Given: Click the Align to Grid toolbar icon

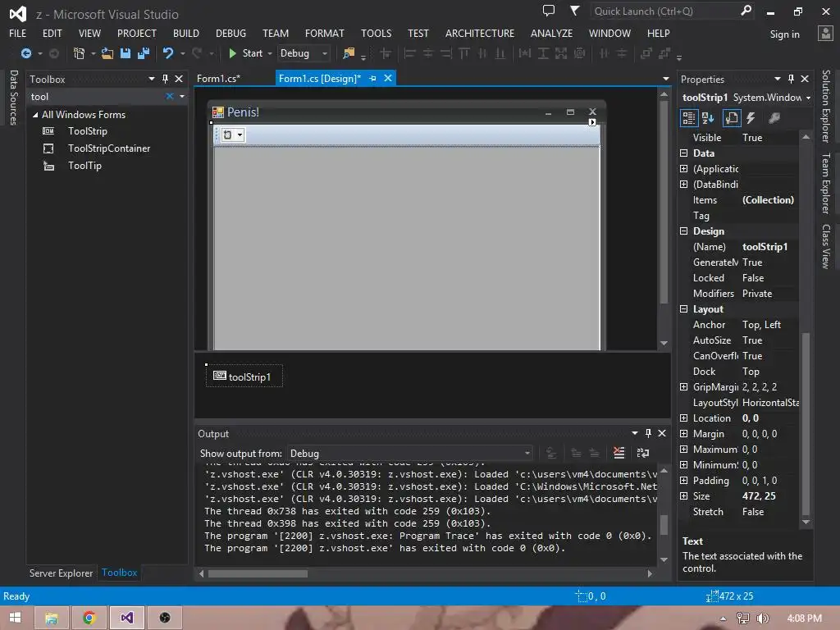Looking at the screenshot, I should (x=386, y=53).
